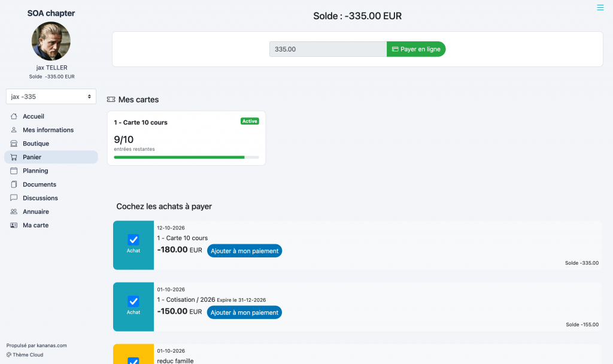Click the Expire le 31-12-2026 text
Image resolution: width=613 pixels, height=364 pixels.
click(x=241, y=301)
